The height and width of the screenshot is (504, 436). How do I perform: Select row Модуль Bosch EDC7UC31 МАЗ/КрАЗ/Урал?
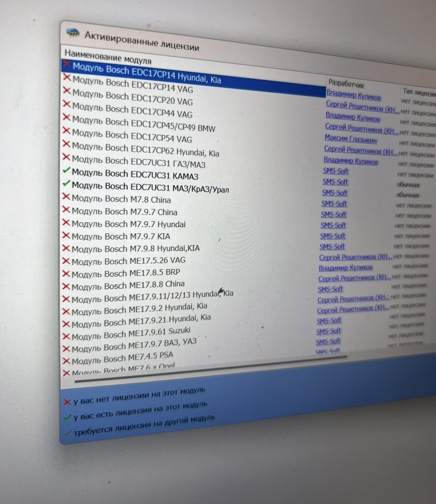(150, 187)
